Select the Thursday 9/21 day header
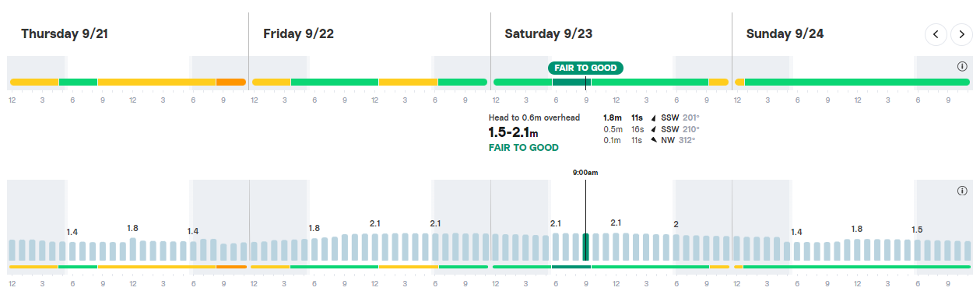The width and height of the screenshot is (980, 298). (x=65, y=34)
